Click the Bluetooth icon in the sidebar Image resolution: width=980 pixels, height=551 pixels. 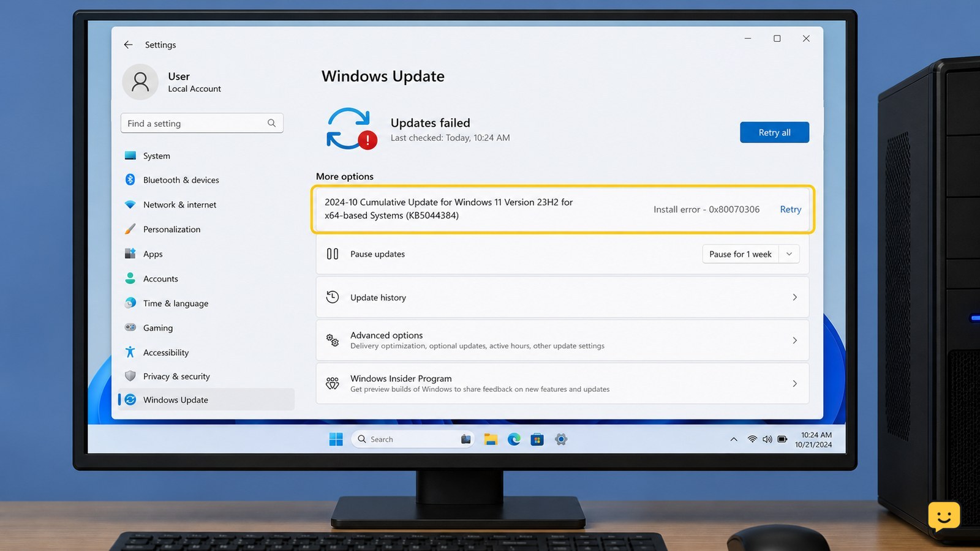coord(130,179)
